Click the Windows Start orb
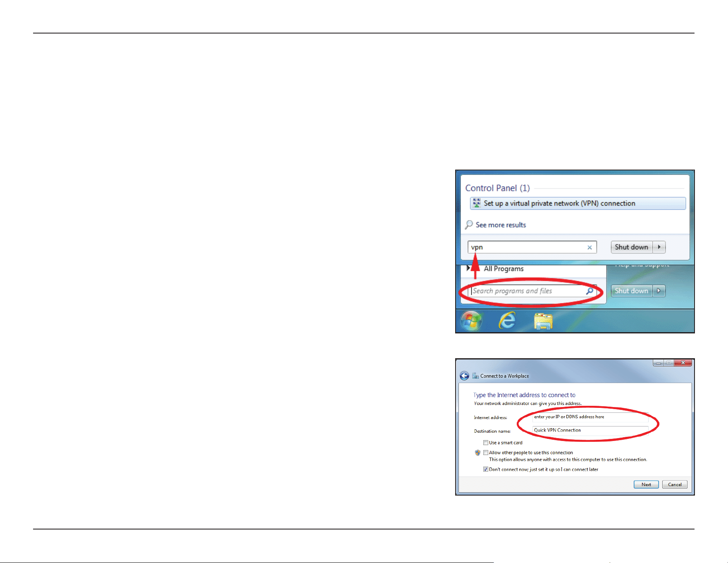728x563 pixels. click(x=471, y=321)
